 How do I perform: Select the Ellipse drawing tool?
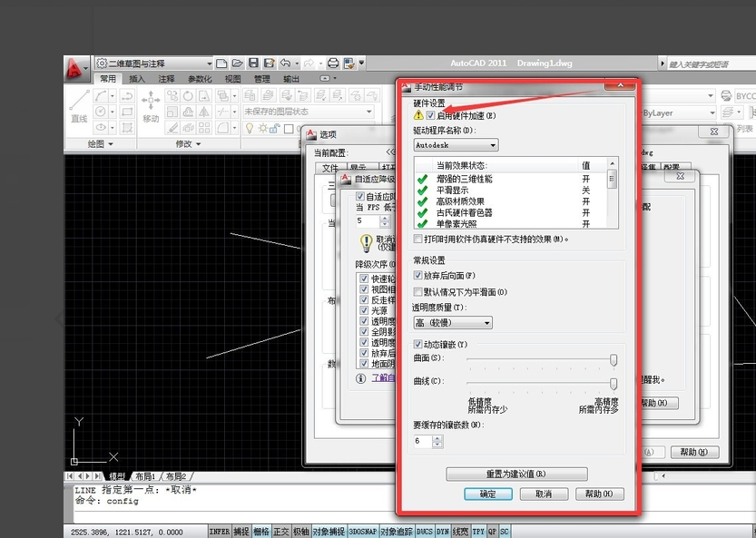pyautogui.click(x=100, y=128)
